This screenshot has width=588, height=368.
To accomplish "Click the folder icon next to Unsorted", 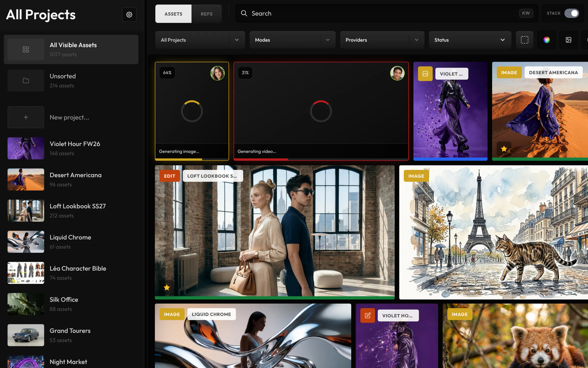I will 26,81.
